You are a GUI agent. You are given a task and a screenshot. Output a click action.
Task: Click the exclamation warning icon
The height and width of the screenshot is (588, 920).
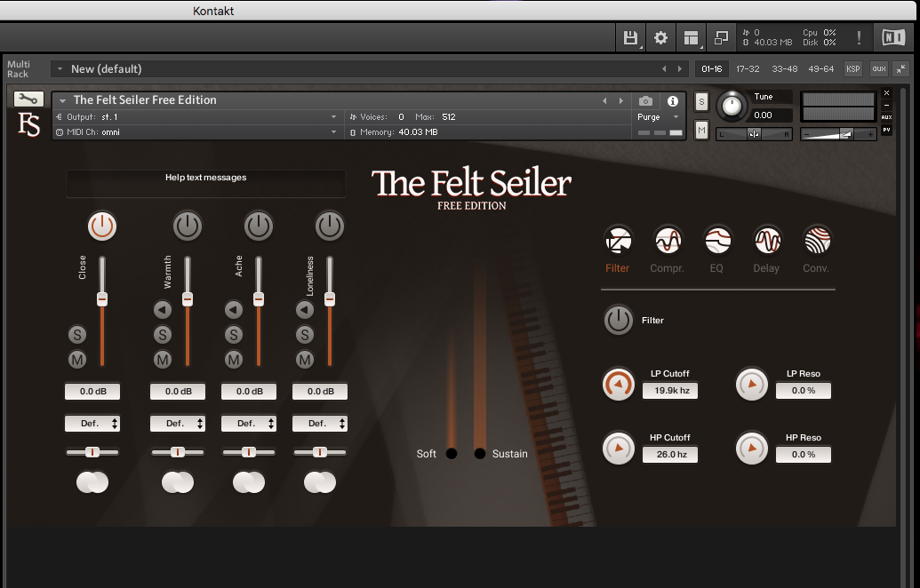tap(859, 38)
